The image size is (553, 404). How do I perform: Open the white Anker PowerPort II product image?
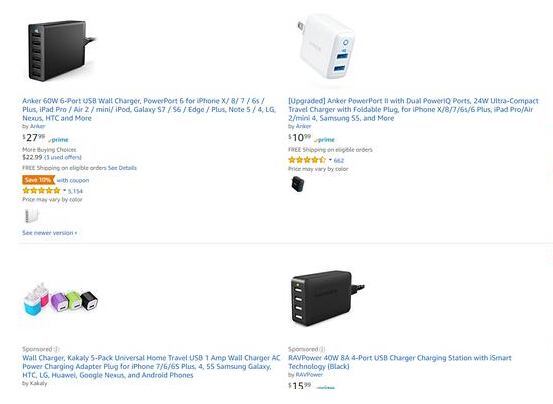coord(327,47)
